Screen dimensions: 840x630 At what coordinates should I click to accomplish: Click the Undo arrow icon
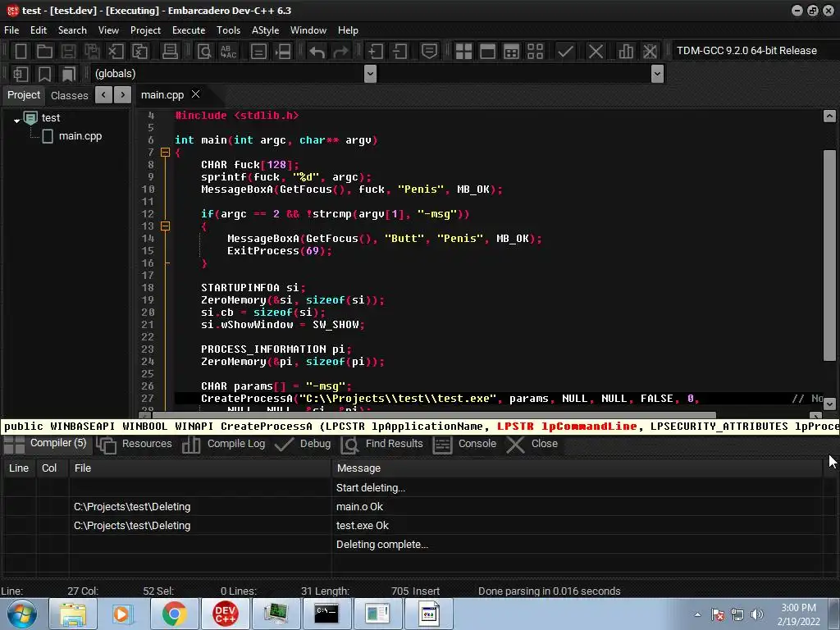click(317, 52)
